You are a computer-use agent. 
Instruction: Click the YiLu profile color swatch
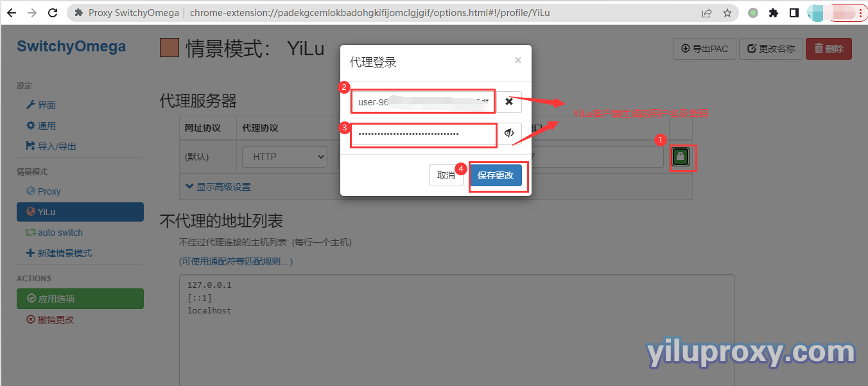tap(169, 48)
